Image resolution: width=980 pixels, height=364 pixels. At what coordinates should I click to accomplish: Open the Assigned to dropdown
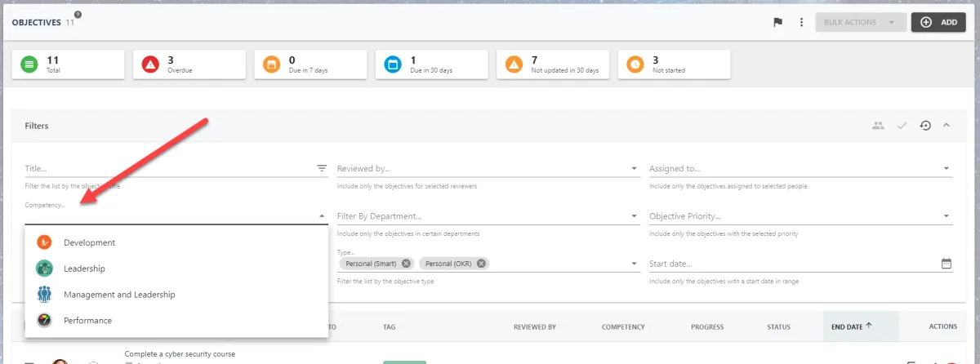(800, 169)
